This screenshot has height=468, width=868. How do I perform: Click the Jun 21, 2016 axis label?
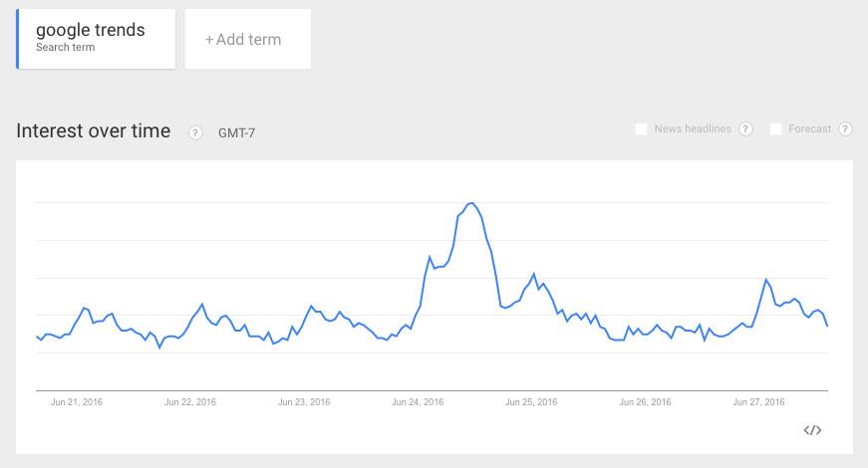[x=77, y=402]
